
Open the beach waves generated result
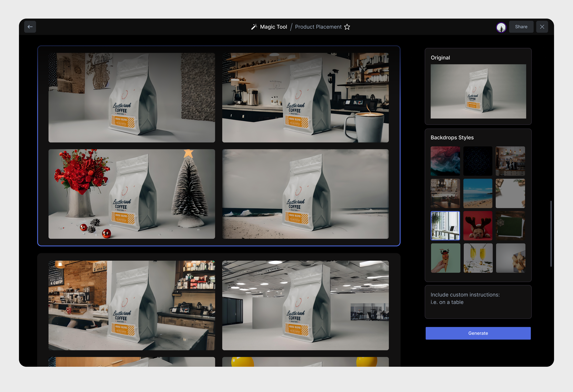[305, 194]
